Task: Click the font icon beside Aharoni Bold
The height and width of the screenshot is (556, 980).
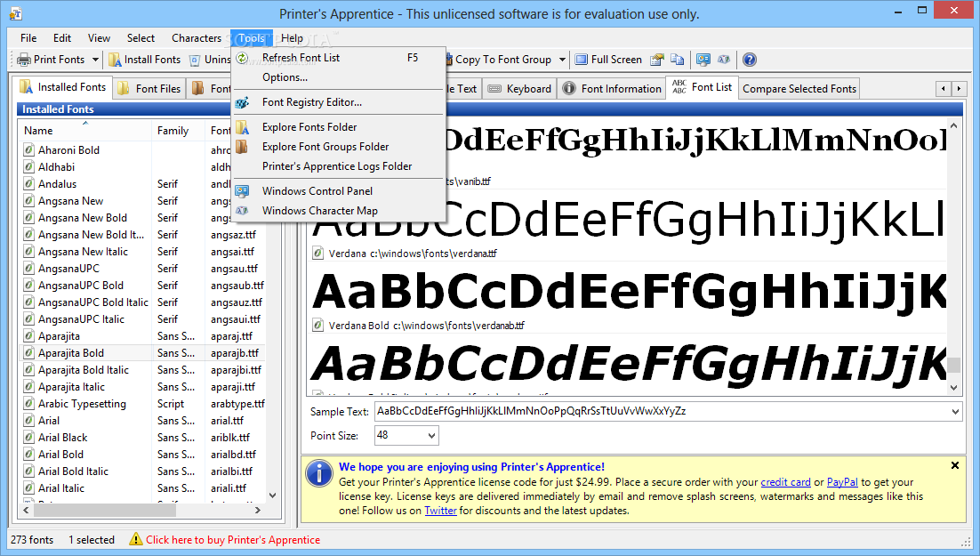Action: (28, 150)
